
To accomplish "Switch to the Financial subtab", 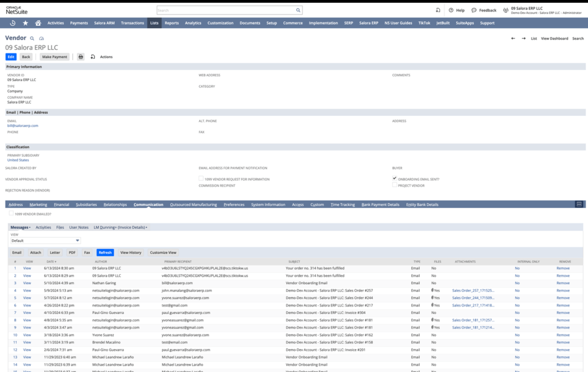I will [61, 204].
